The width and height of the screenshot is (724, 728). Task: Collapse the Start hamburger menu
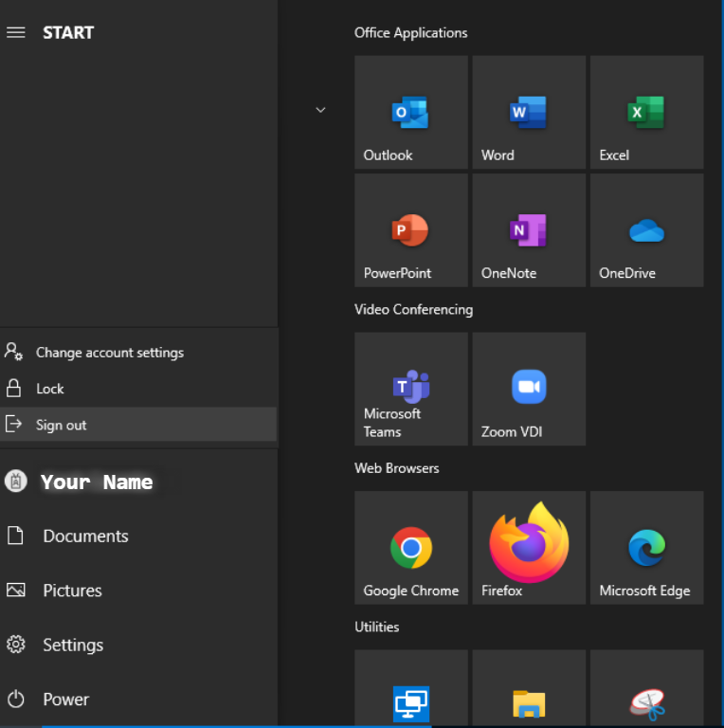pyautogui.click(x=15, y=32)
